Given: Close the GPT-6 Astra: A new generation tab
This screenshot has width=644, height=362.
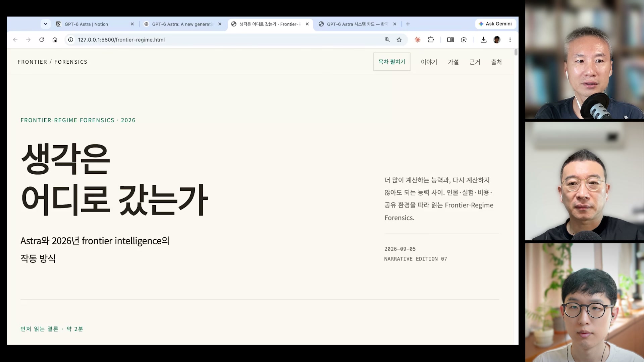Looking at the screenshot, I should 220,24.
